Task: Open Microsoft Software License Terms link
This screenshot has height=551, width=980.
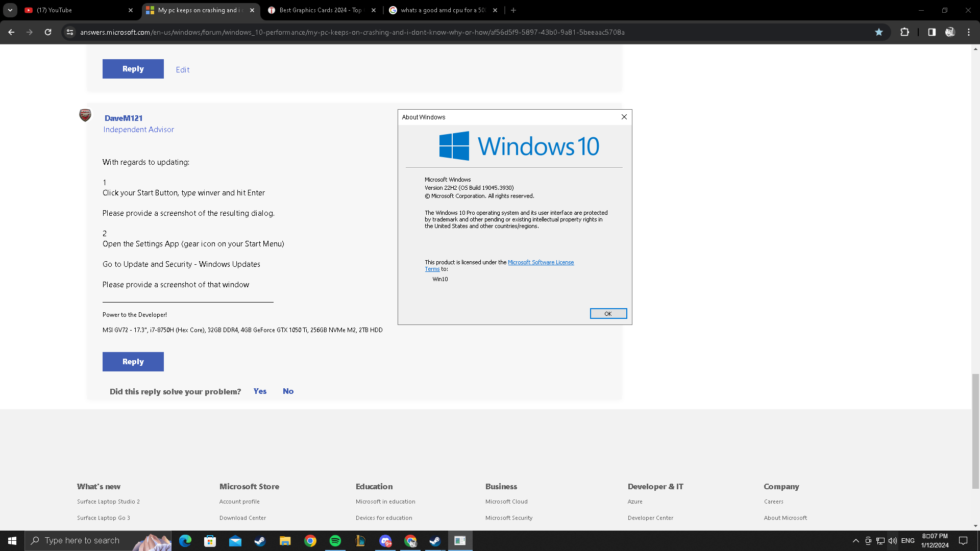Action: 541,262
